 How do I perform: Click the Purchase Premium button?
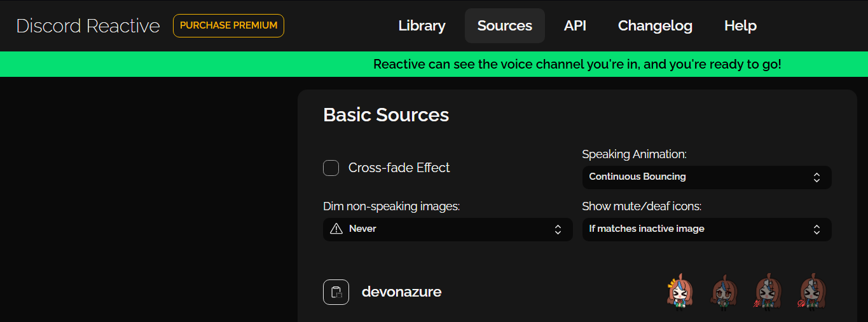click(x=228, y=26)
